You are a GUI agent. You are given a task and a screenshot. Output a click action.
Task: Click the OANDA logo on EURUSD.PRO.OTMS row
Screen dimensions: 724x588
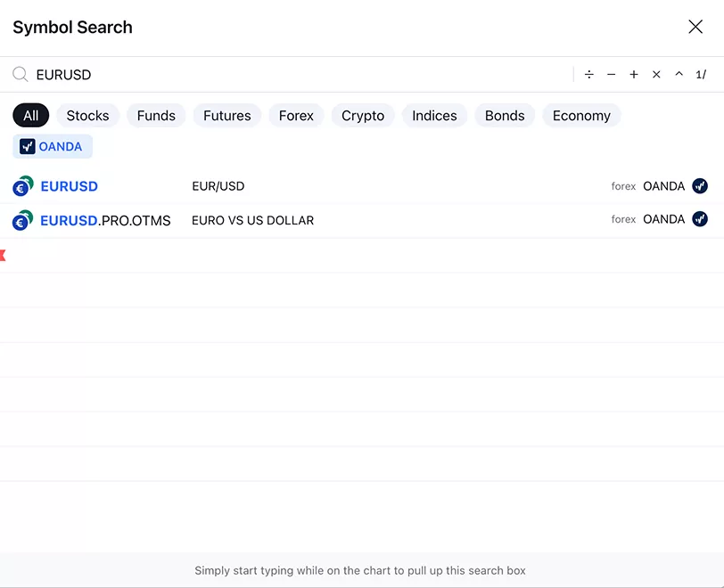coord(700,219)
